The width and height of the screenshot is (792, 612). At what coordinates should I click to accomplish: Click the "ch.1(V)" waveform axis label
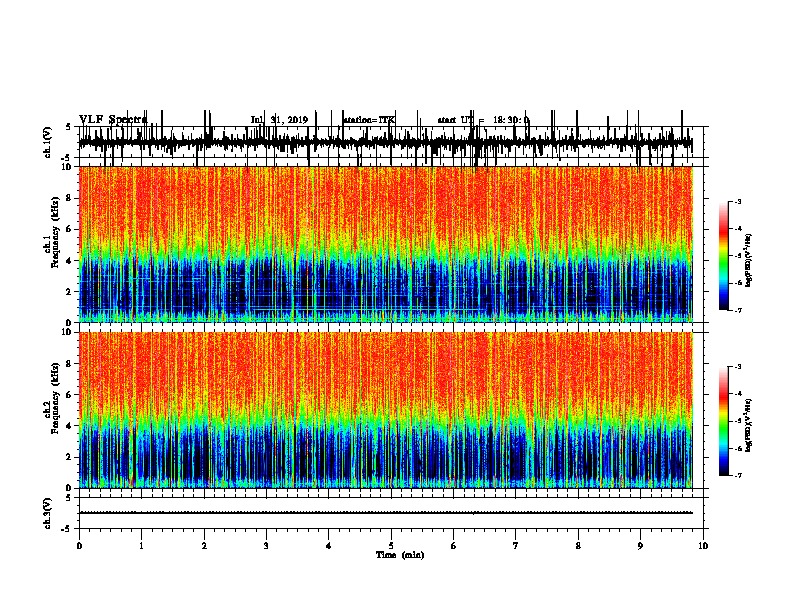pos(47,142)
